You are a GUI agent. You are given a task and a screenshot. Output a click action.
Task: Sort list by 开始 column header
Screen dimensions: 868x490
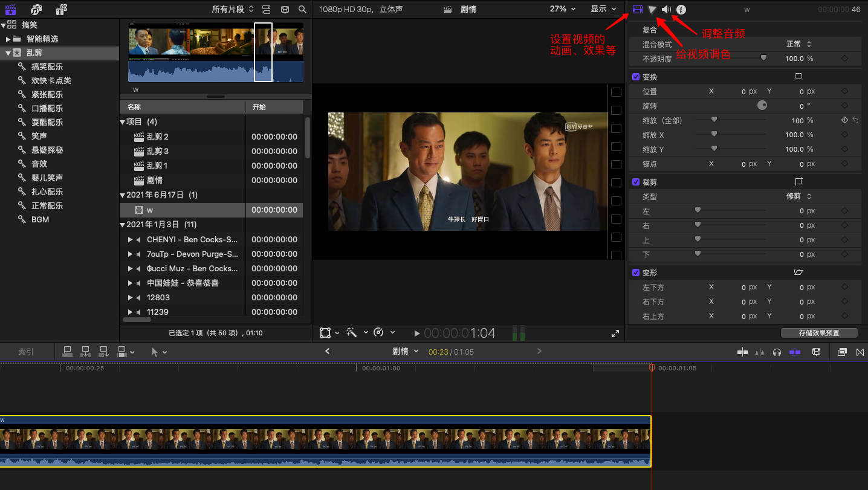point(274,107)
